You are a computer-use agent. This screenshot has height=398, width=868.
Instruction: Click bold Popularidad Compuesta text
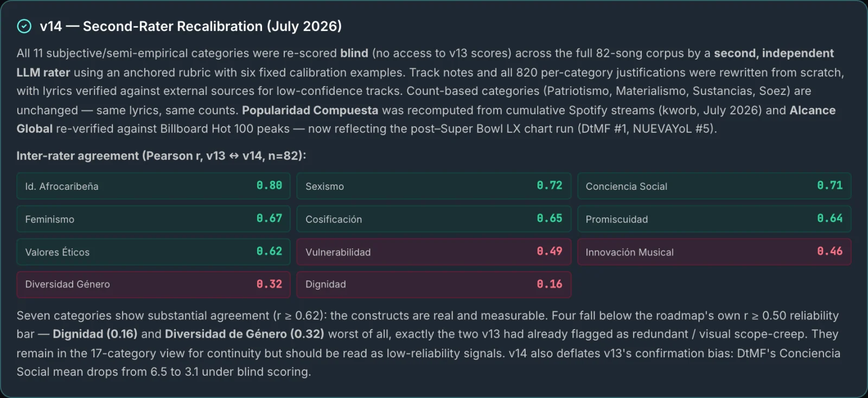pyautogui.click(x=310, y=110)
